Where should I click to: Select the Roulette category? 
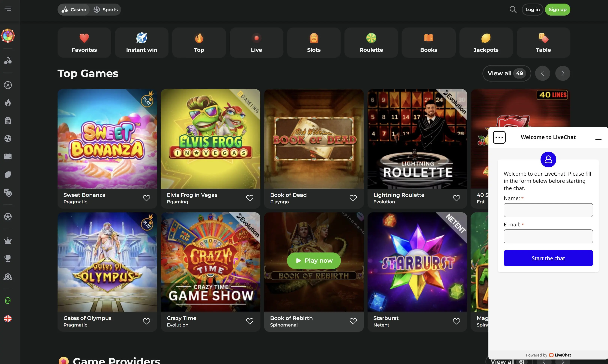371,43
